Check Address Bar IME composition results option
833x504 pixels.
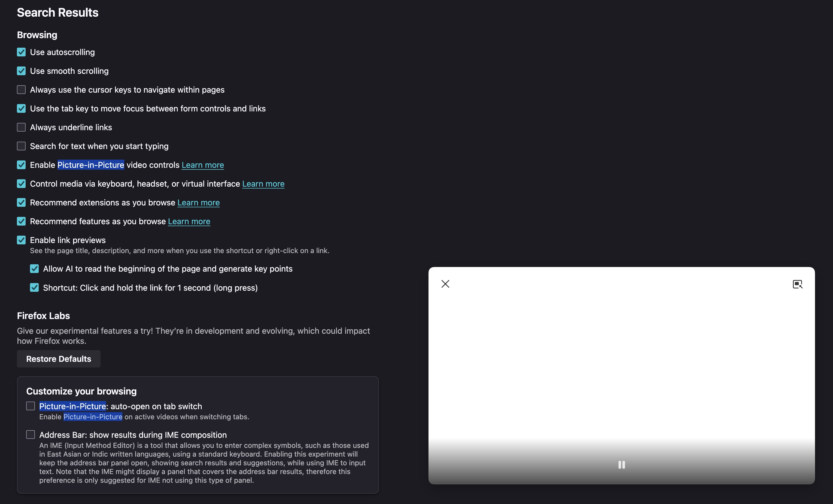coord(31,435)
